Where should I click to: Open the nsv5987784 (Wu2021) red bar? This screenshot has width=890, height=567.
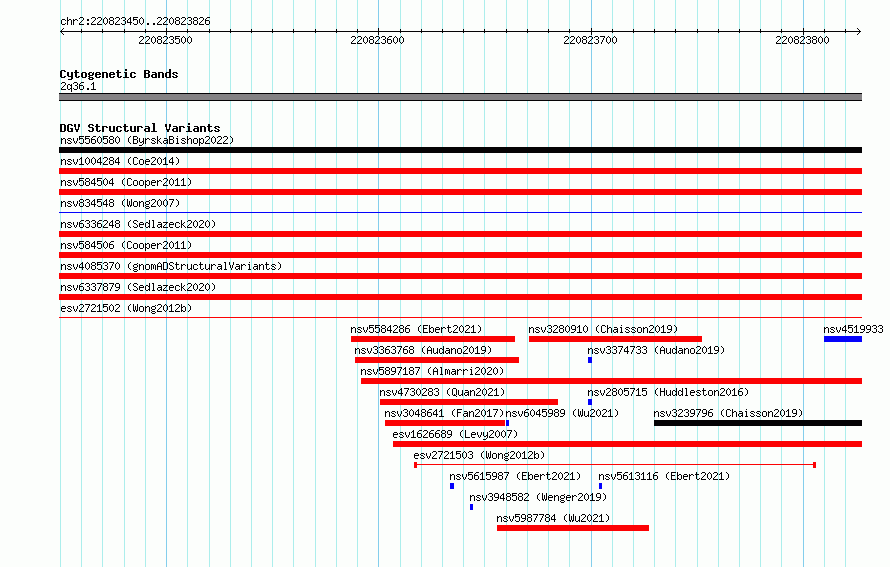[x=573, y=528]
